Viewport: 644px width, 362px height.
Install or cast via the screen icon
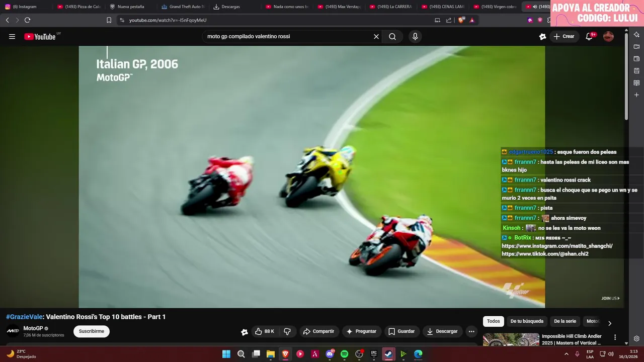(x=437, y=20)
